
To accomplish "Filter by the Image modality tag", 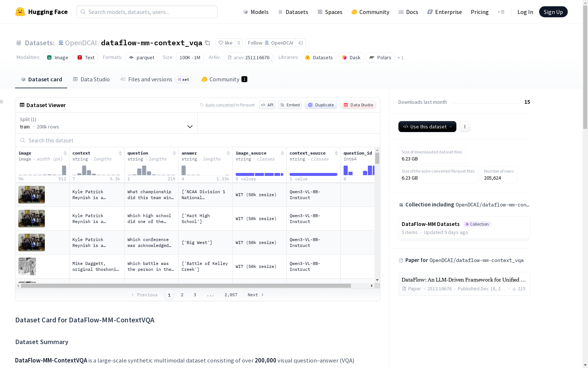I will point(58,57).
